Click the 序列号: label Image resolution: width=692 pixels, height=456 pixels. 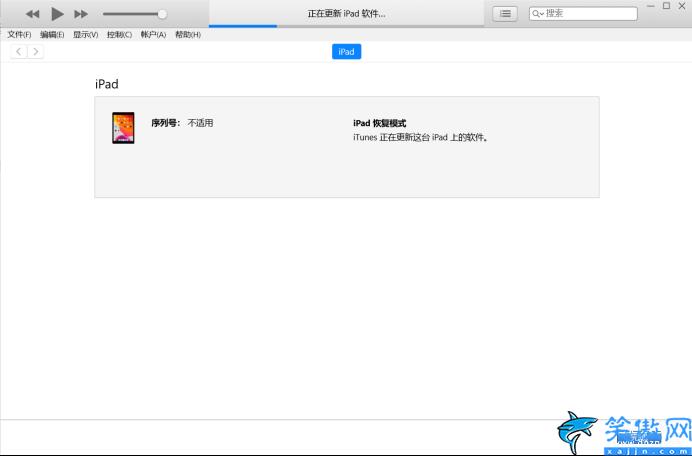(x=165, y=123)
